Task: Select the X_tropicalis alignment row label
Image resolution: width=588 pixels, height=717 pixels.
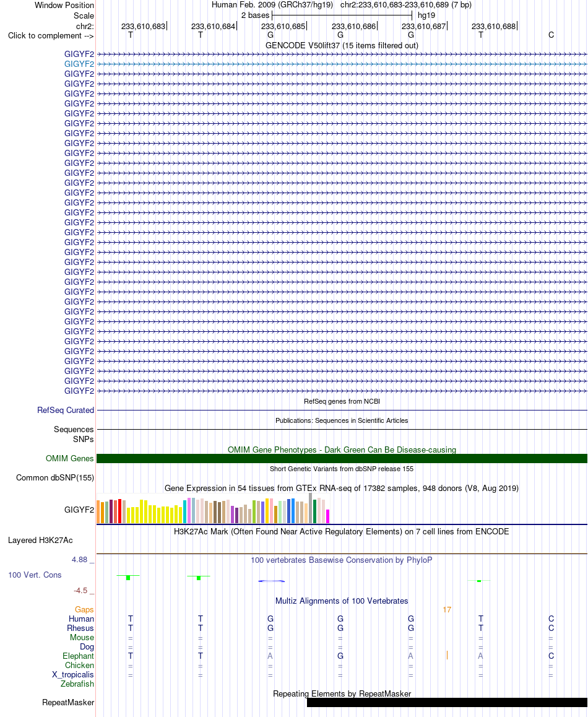Action: [x=72, y=674]
